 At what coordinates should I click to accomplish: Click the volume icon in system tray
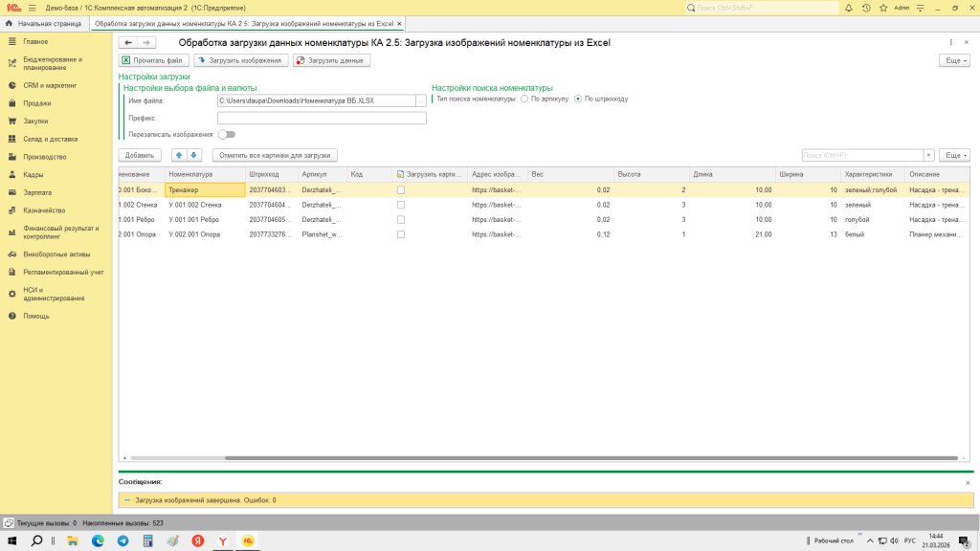[x=895, y=541]
